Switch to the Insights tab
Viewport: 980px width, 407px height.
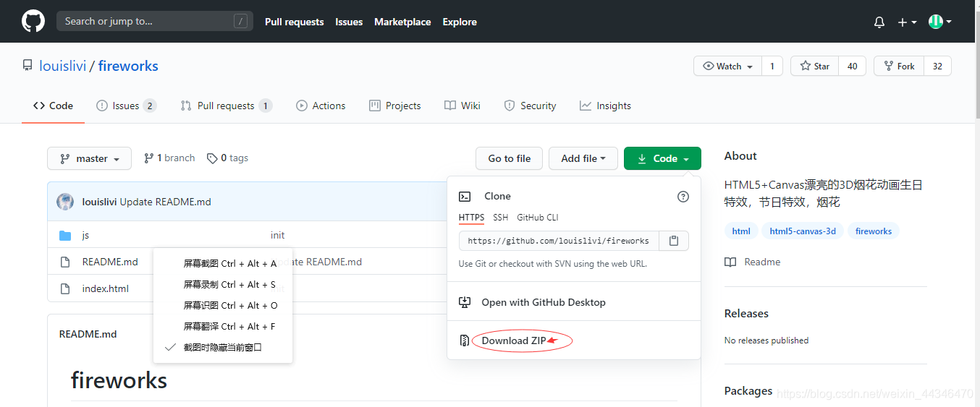(605, 106)
